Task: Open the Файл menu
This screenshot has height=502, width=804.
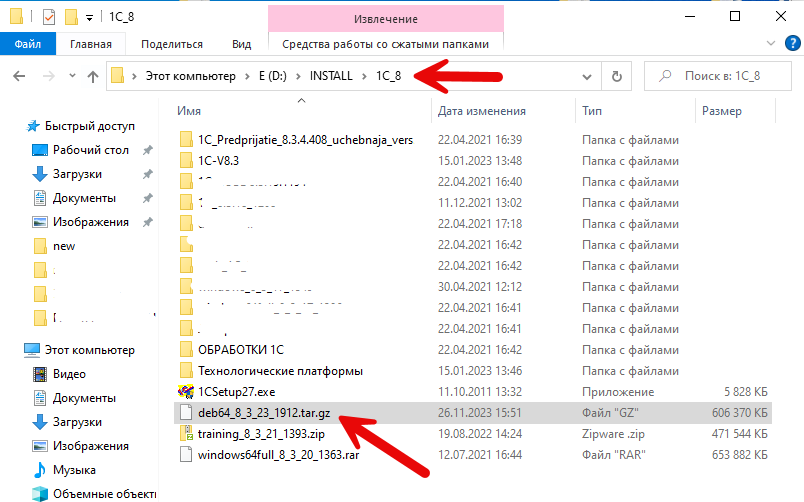Action: tap(28, 44)
